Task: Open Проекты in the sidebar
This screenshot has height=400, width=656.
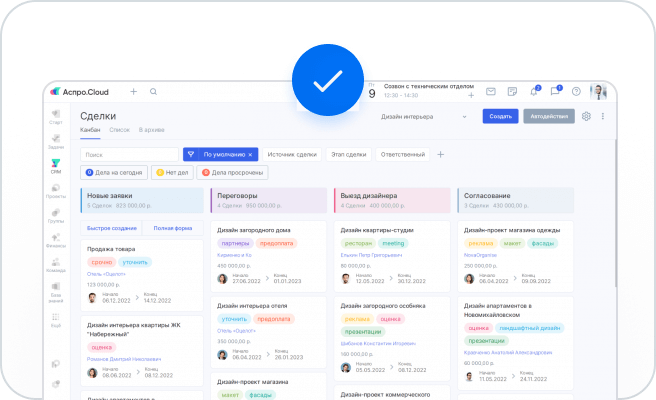Action: [56, 191]
